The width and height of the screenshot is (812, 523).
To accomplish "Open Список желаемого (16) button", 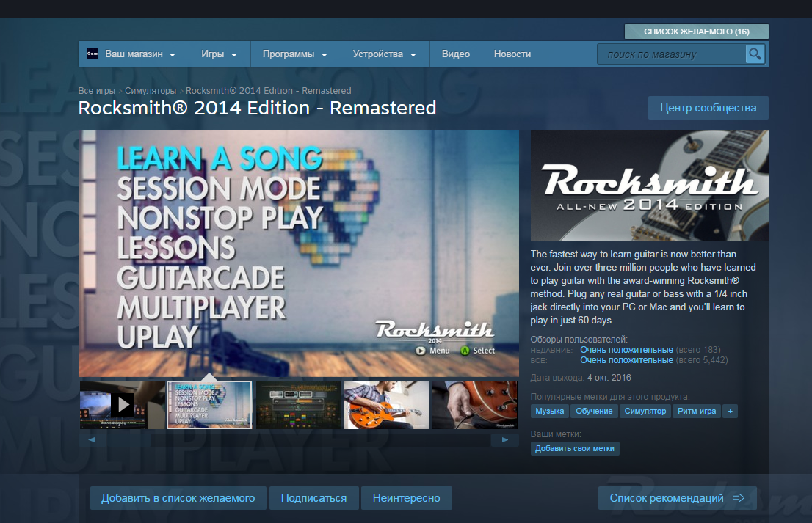I will 697,32.
